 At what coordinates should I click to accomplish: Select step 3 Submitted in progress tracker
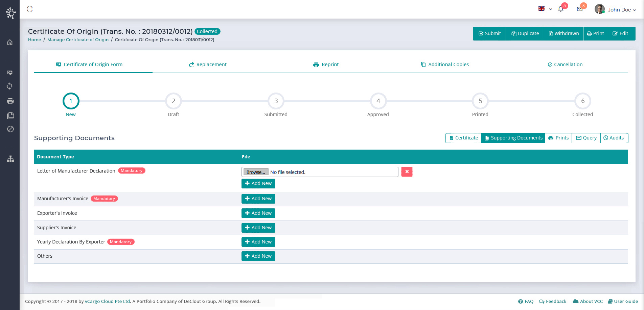pos(276,101)
